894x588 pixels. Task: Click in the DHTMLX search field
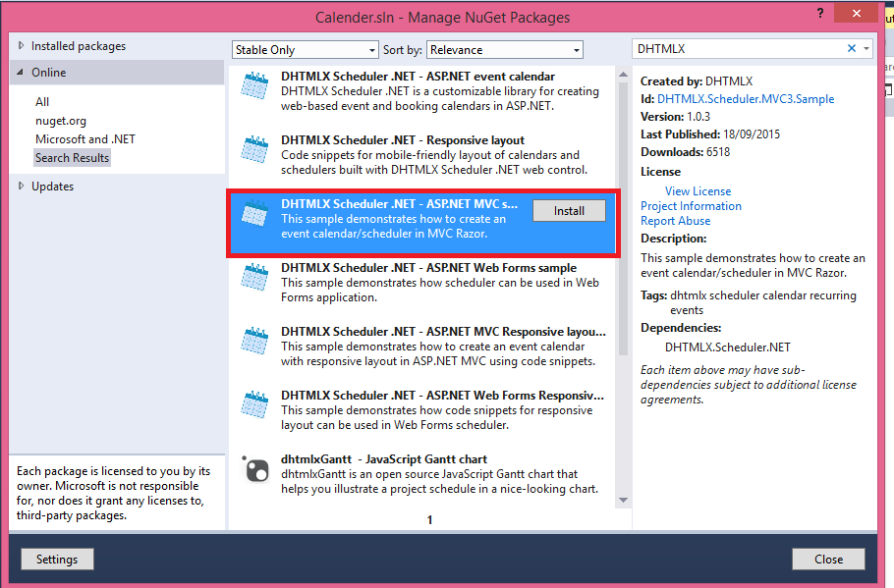pos(739,49)
